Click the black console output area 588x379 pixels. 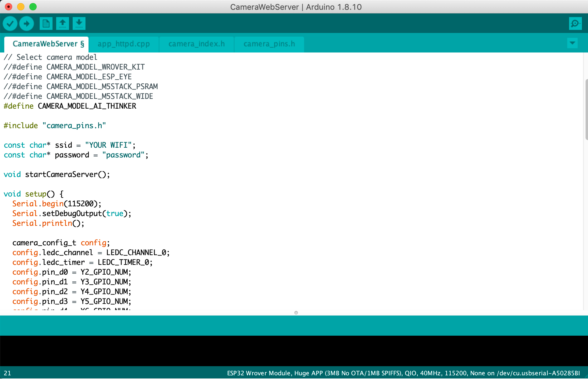point(293,351)
